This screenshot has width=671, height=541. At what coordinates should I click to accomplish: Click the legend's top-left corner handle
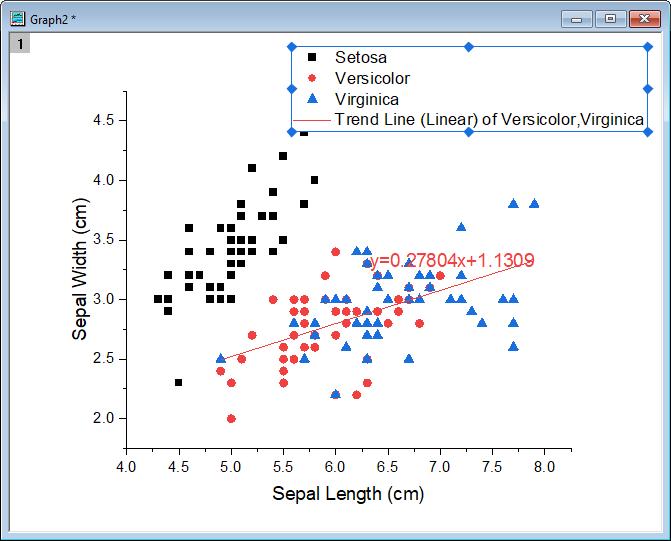[x=291, y=46]
